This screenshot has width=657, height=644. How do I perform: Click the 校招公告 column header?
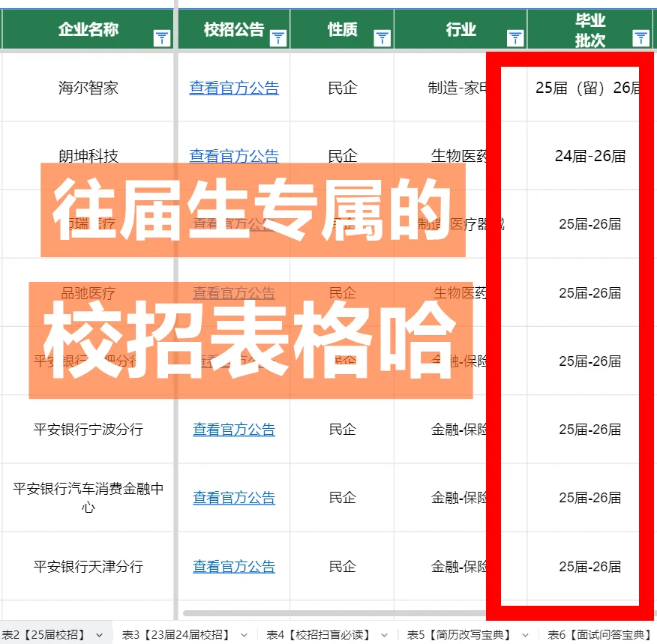234,29
